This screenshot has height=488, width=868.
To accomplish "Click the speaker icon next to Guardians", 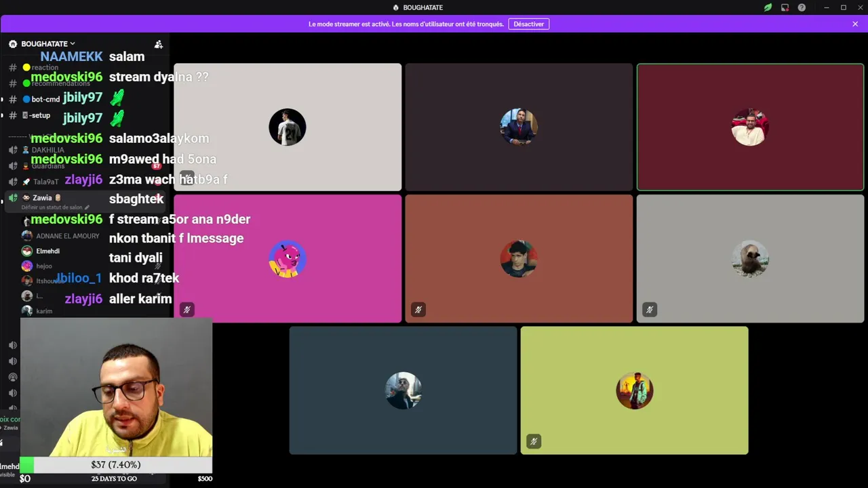I will 13,166.
